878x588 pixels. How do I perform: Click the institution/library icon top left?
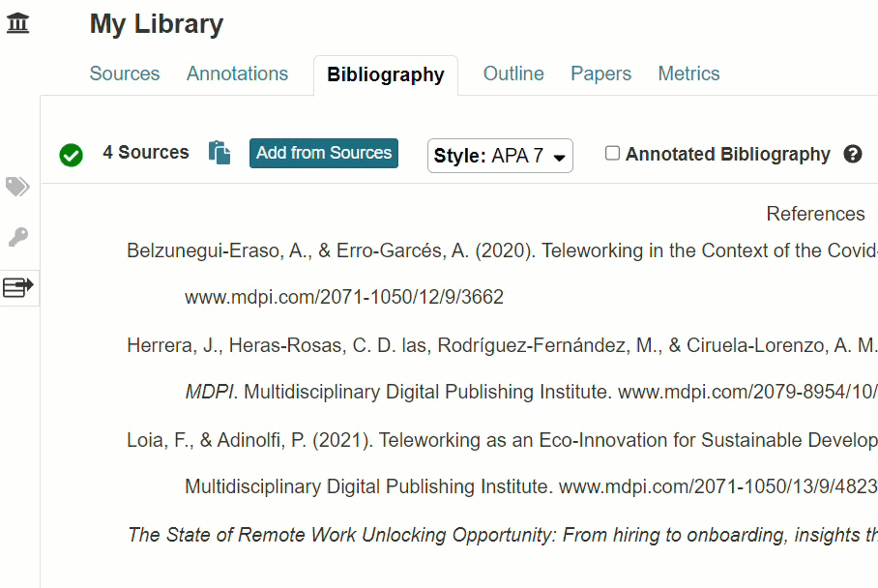point(17,23)
